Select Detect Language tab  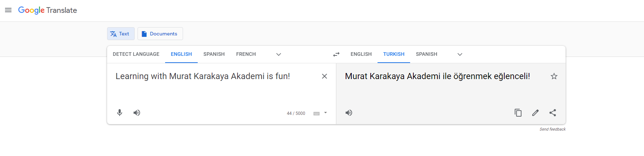136,54
